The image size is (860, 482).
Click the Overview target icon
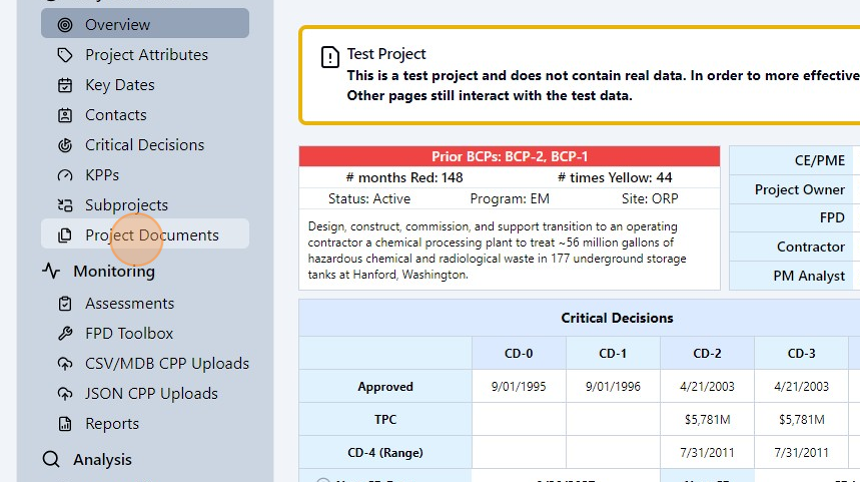click(65, 24)
